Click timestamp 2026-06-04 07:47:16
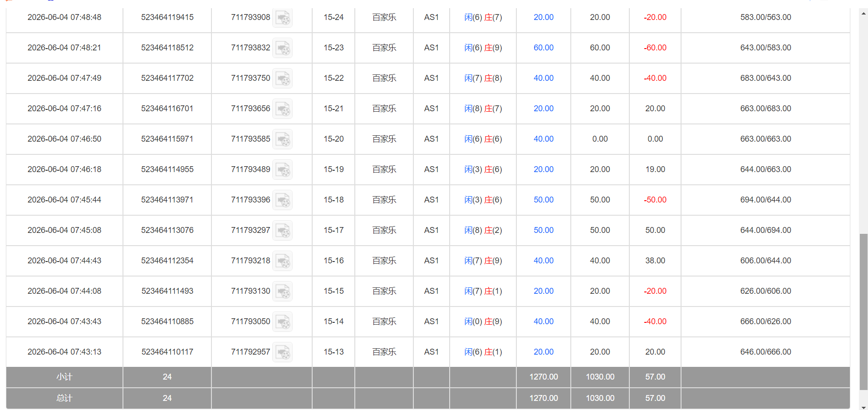868x410 pixels. click(64, 109)
